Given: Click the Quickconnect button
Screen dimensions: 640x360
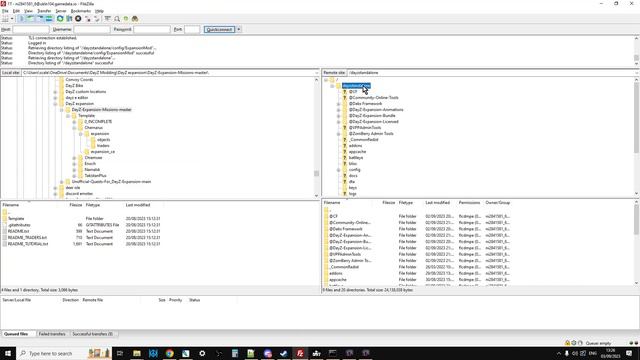Looking at the screenshot, I should pyautogui.click(x=219, y=29).
